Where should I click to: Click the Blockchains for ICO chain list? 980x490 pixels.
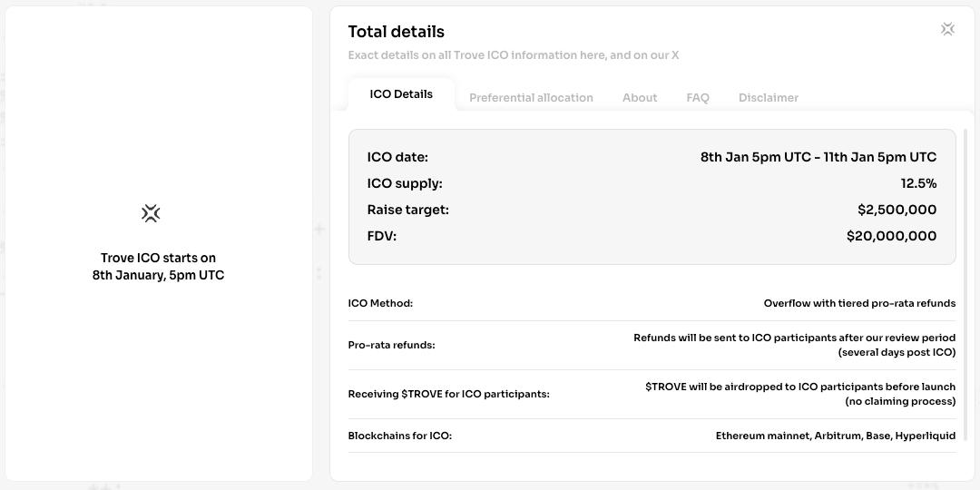click(x=835, y=436)
